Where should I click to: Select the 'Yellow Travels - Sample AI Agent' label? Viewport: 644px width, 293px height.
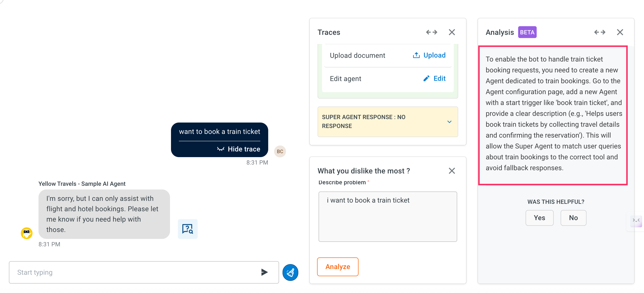(x=82, y=184)
